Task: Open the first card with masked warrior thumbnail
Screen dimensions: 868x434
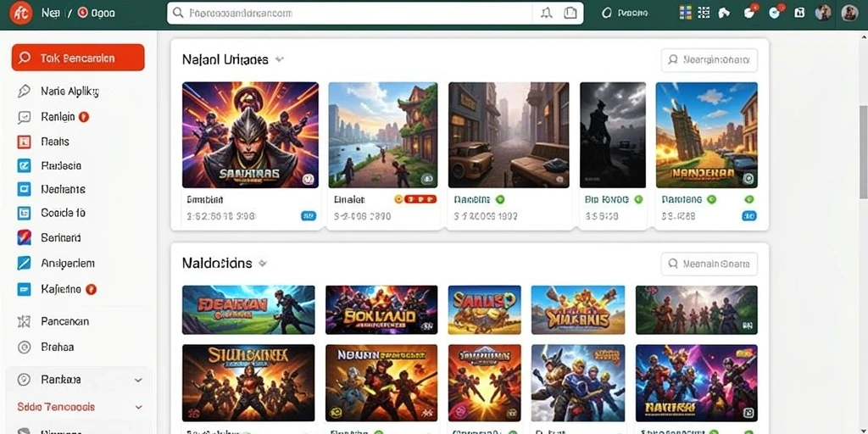Action: tap(250, 135)
